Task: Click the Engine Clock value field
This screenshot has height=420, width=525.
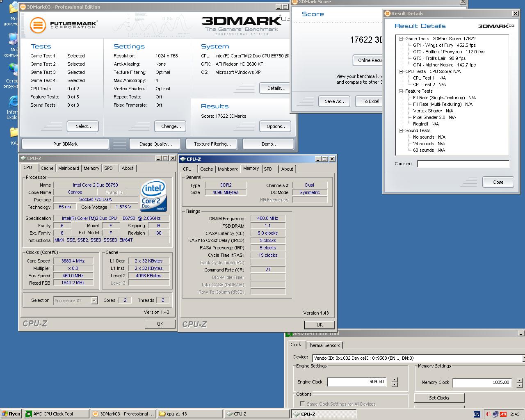Action: [356, 382]
